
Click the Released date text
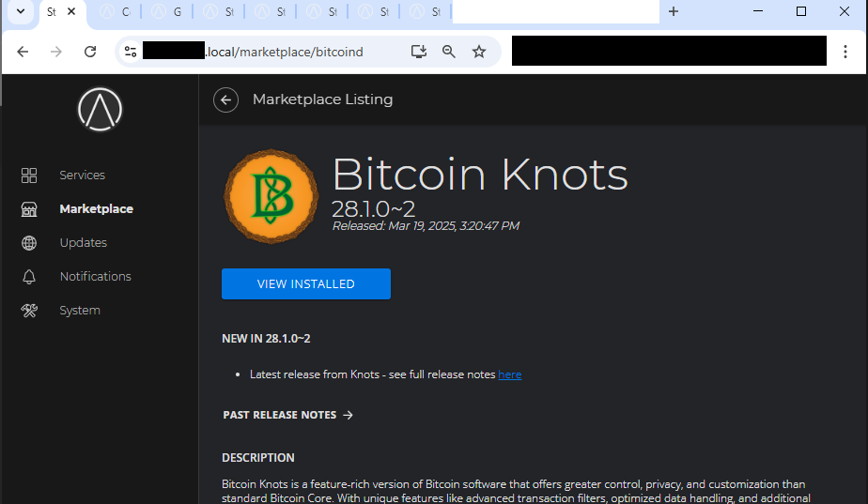(x=426, y=226)
